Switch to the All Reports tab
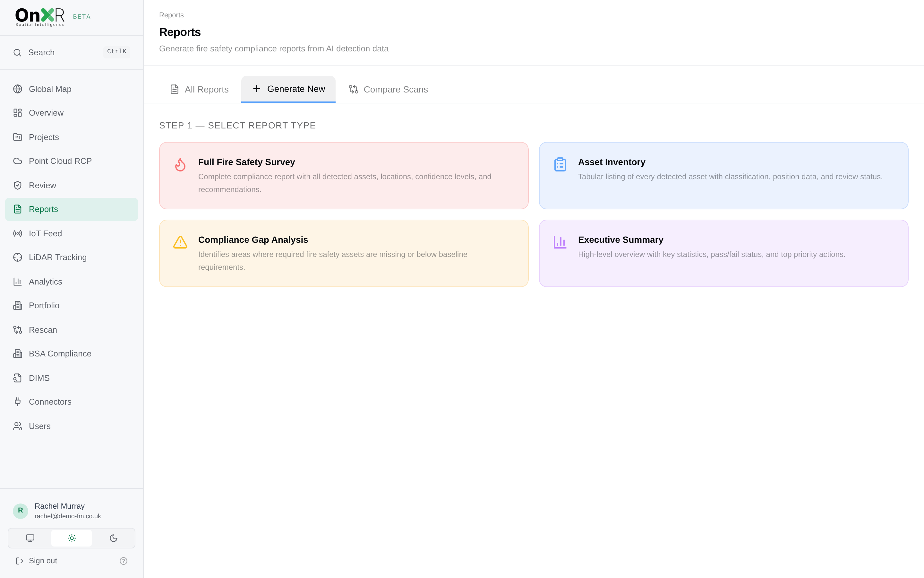The height and width of the screenshot is (578, 924). click(x=199, y=90)
